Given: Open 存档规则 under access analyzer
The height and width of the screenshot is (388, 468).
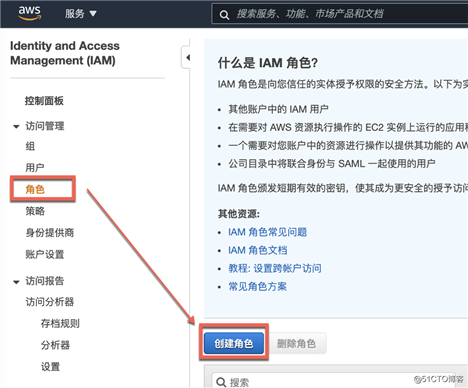Looking at the screenshot, I should coord(60,323).
